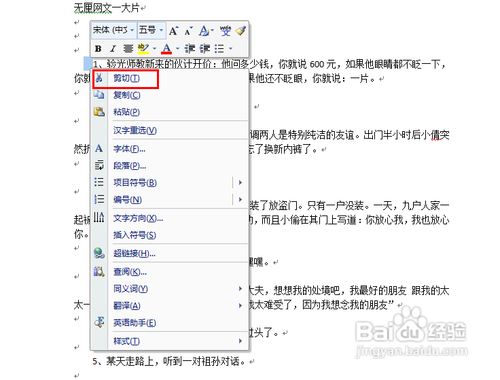The image size is (500, 380).
Task: Click the phonetic guide 变 icon
Action: tap(225, 31)
